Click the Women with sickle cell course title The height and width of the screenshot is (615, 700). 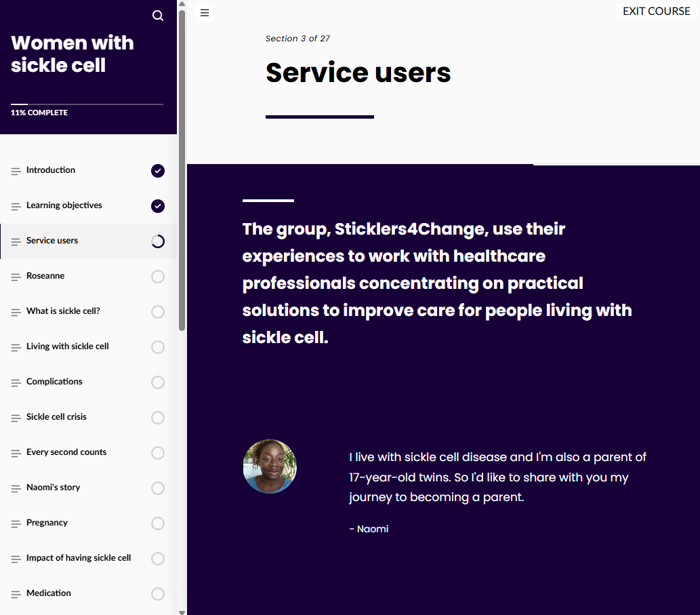[x=73, y=54]
